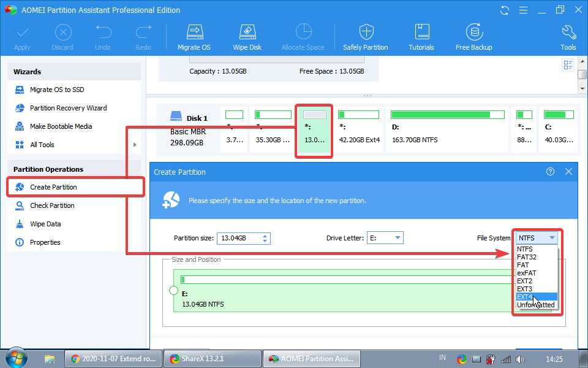The image size is (588, 368).
Task: Open the hamburger menu in title bar
Action: click(x=523, y=10)
